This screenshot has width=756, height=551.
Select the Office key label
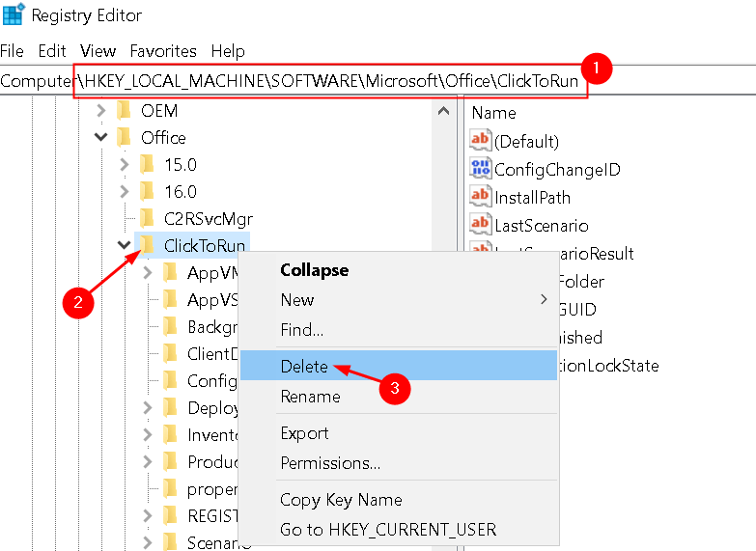click(163, 138)
